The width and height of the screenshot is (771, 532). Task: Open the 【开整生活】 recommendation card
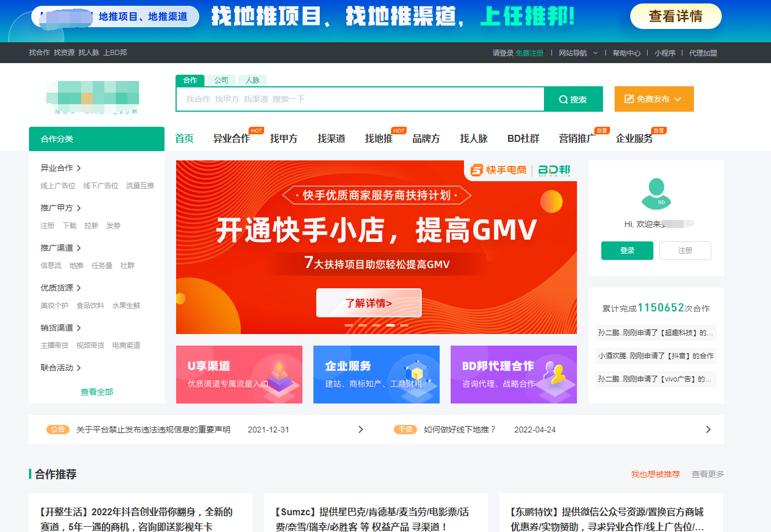(x=141, y=513)
